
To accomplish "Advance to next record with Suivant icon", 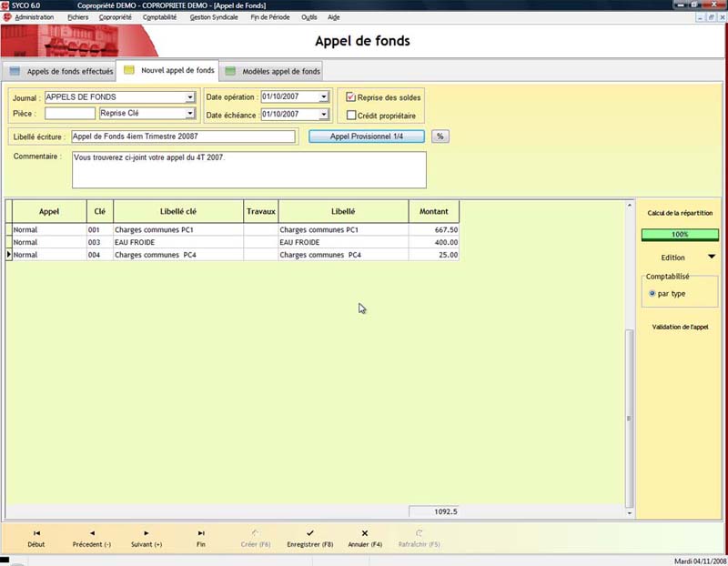I will (147, 533).
